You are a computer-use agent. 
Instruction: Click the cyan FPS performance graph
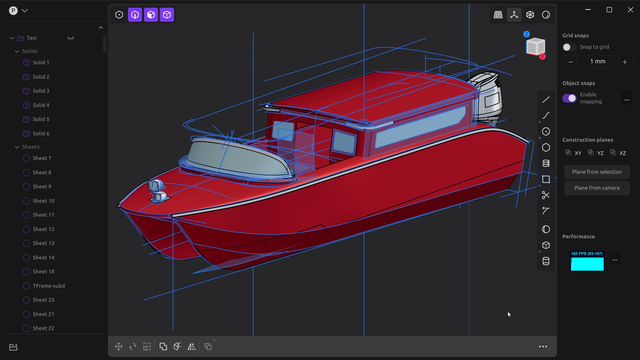tap(587, 261)
